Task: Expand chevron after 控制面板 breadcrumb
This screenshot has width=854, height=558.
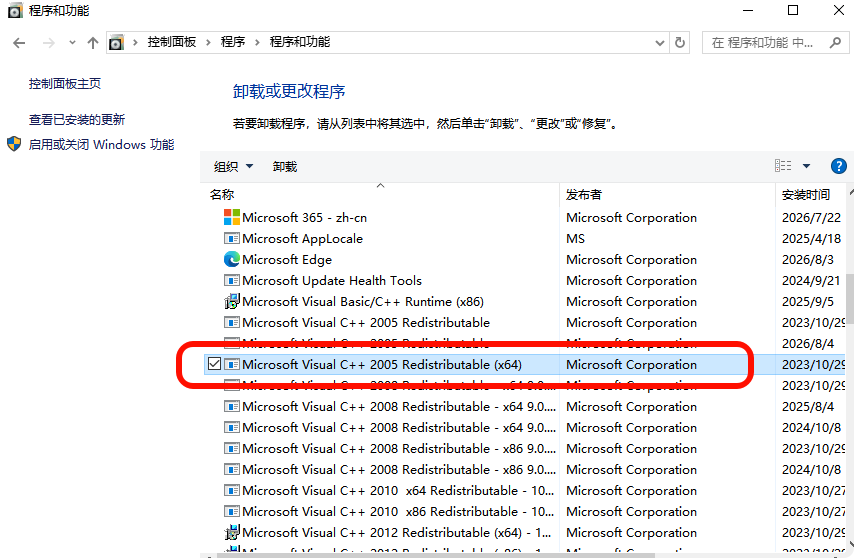Action: tap(208, 42)
